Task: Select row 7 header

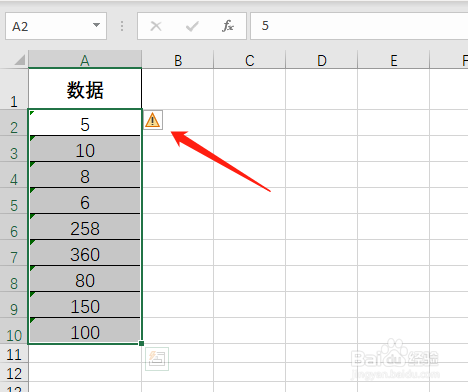Action: tap(14, 253)
